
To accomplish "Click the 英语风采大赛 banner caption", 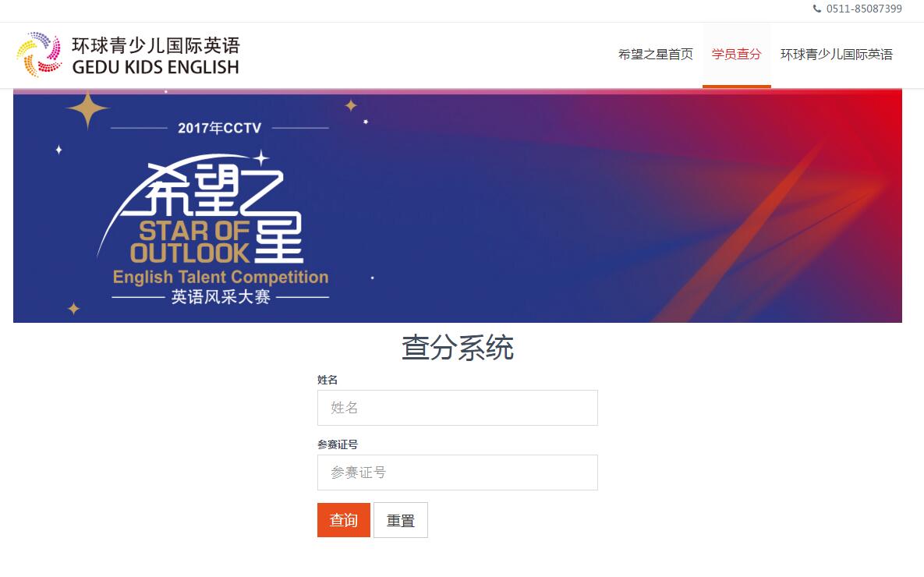I will pyautogui.click(x=221, y=296).
